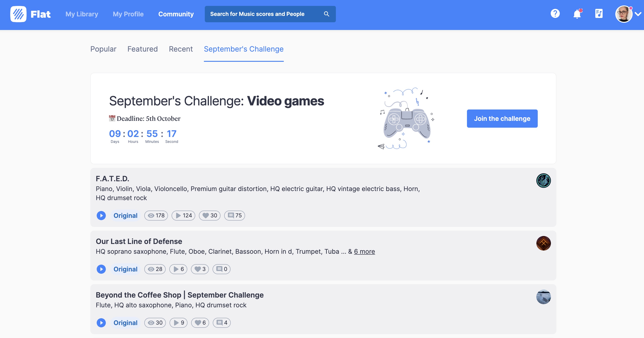Open the F.A.T.E.D. score title
The image size is (644, 338).
(112, 178)
